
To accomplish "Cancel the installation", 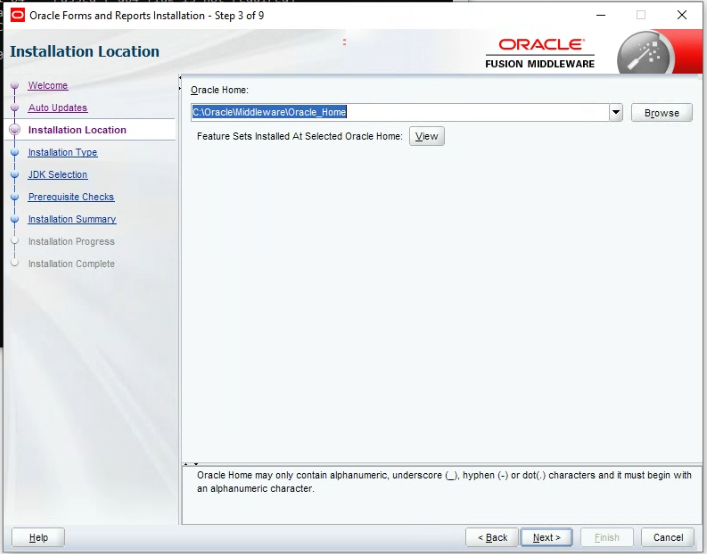I will coord(668,537).
